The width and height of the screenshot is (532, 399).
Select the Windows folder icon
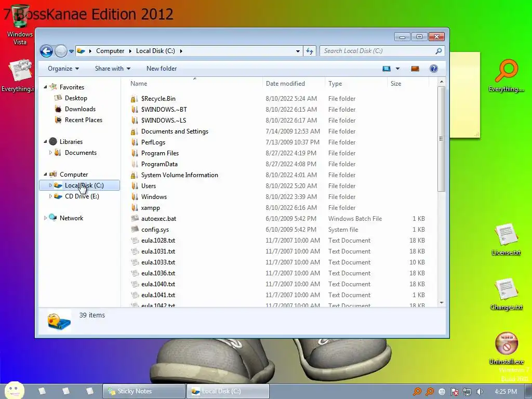click(x=134, y=197)
